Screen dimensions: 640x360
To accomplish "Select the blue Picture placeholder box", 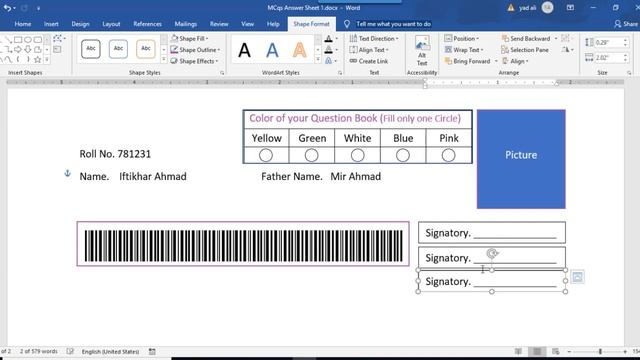I will pyautogui.click(x=521, y=159).
